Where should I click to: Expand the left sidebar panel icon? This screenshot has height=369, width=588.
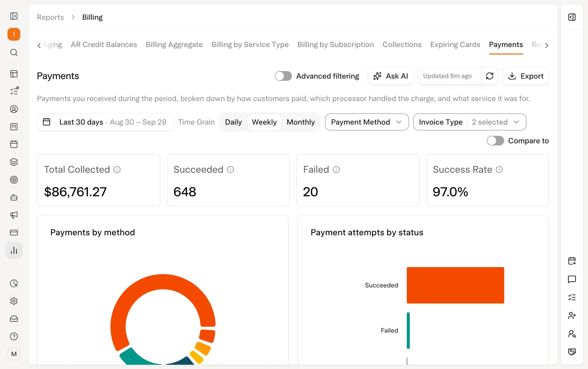pyautogui.click(x=14, y=16)
